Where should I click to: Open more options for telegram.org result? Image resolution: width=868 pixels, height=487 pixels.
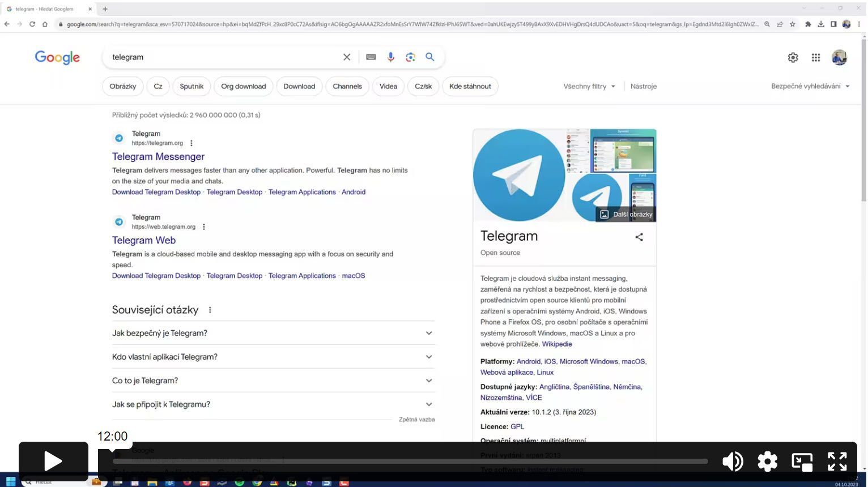pos(192,143)
